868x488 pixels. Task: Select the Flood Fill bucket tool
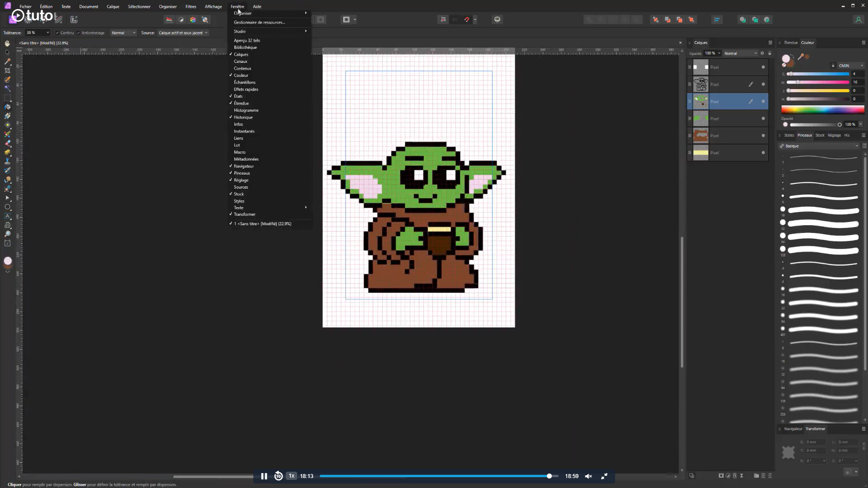[x=7, y=107]
